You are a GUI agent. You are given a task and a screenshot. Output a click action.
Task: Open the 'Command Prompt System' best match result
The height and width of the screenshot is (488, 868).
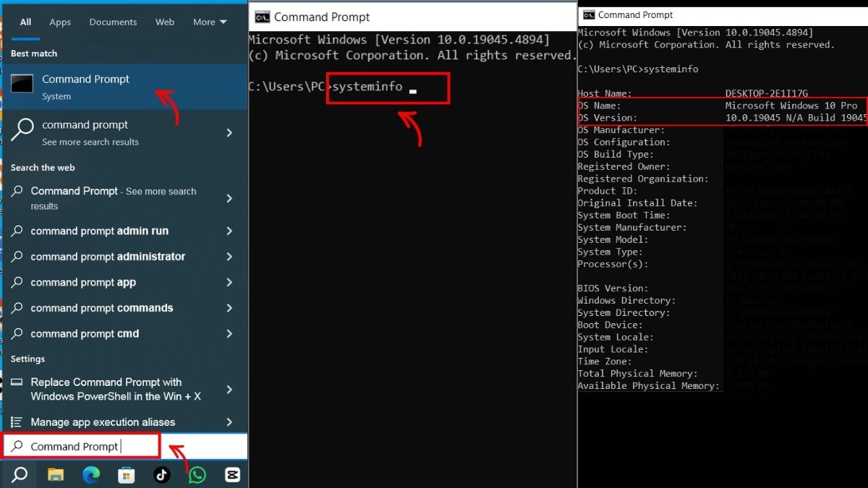(124, 87)
